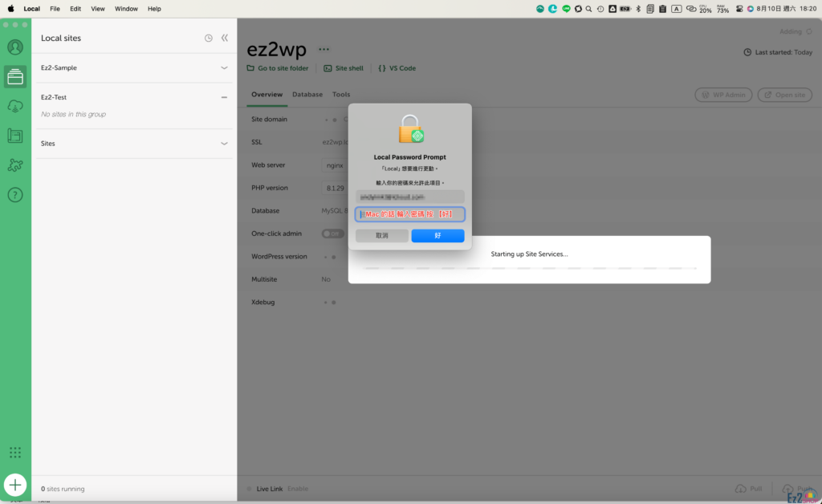Viewport: 822px width, 504px height.
Task: Expand the Ez2-Sample group chevron
Action: [x=225, y=68]
